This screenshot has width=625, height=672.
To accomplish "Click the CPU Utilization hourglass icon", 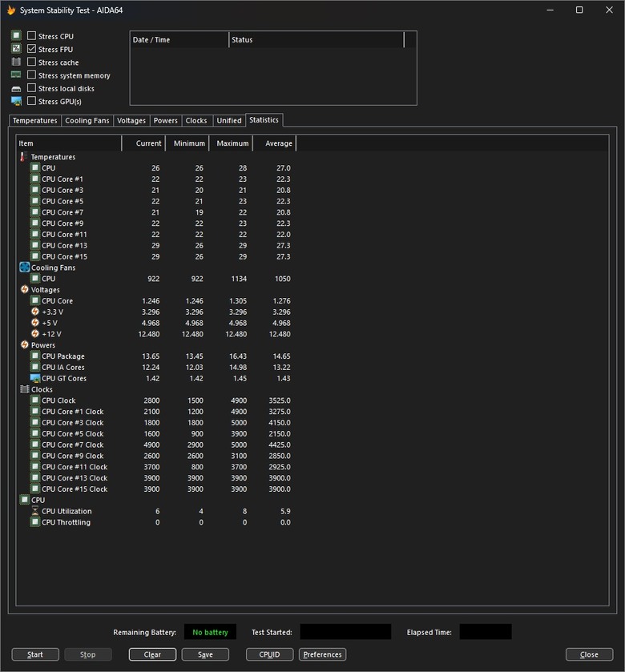I will (x=35, y=511).
